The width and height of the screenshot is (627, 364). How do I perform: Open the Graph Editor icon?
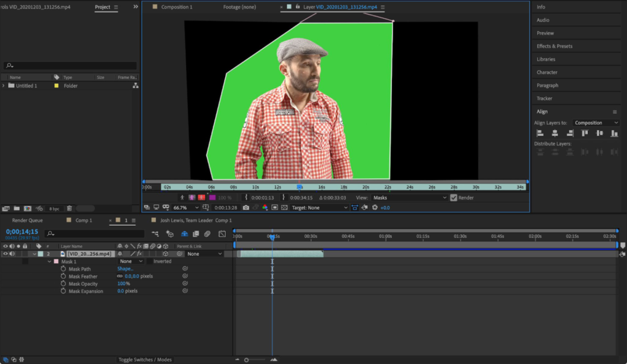pyautogui.click(x=222, y=234)
